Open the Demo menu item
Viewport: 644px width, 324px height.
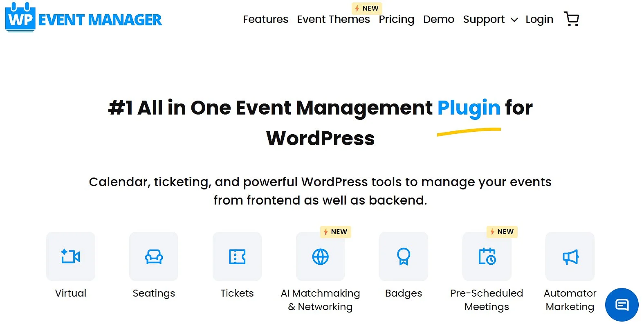tap(439, 19)
